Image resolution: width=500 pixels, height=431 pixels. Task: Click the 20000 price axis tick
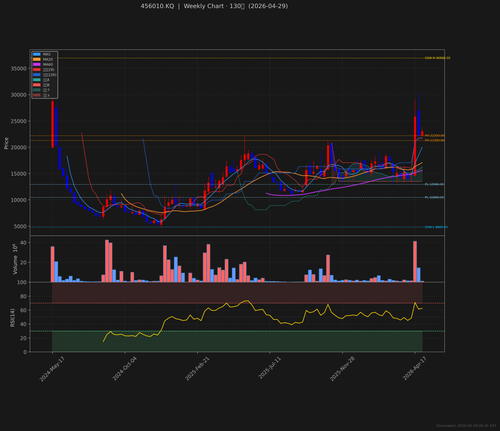tap(18, 148)
